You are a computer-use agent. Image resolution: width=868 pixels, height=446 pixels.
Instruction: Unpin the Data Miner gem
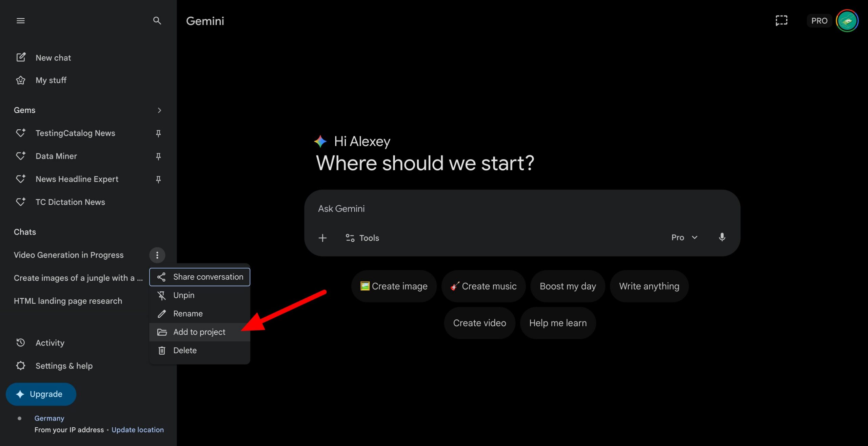pos(158,156)
